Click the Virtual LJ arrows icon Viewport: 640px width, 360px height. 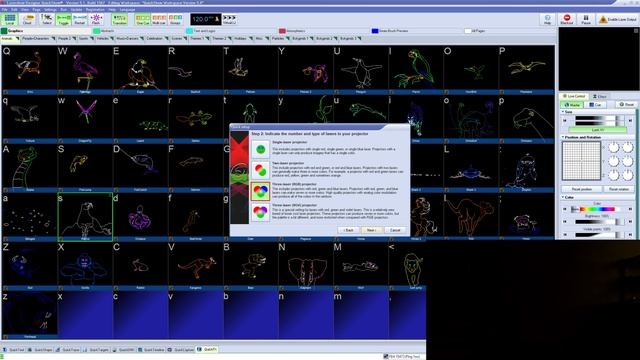(x=229, y=19)
